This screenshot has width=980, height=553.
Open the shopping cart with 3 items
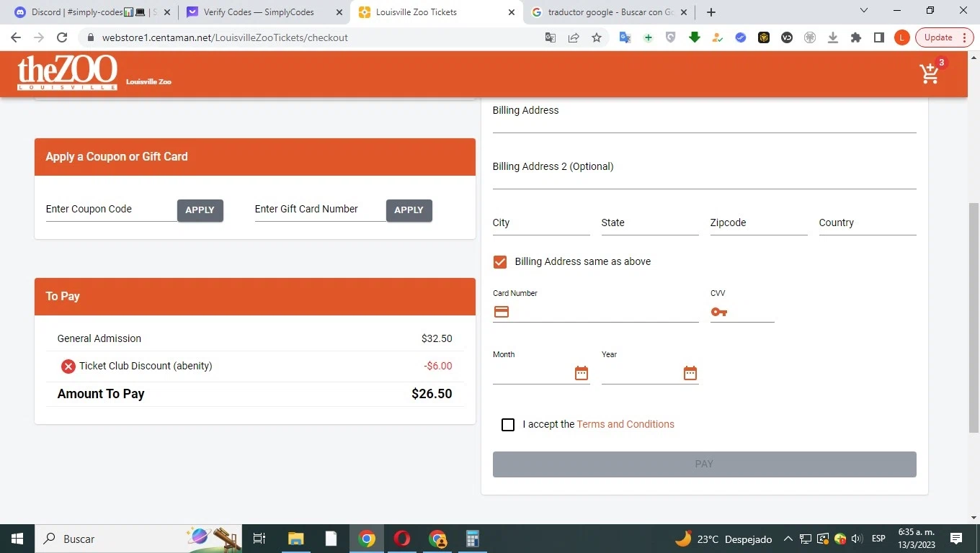coord(930,73)
